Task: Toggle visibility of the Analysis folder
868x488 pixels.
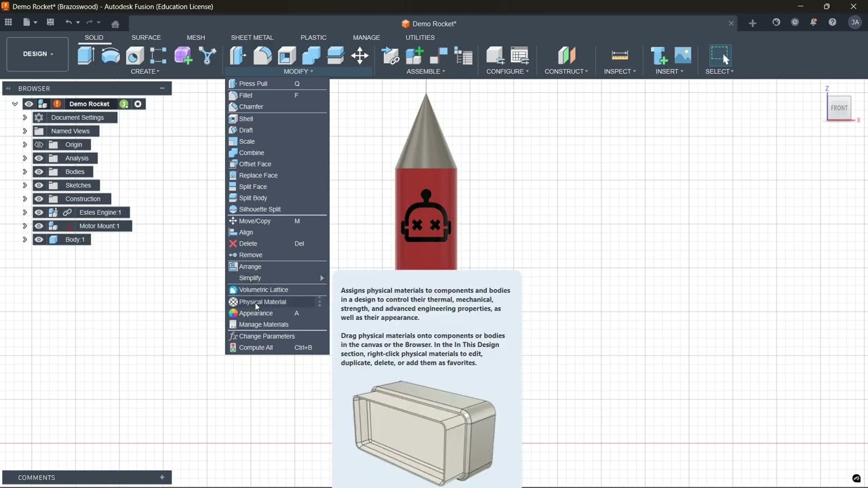Action: pyautogui.click(x=39, y=158)
